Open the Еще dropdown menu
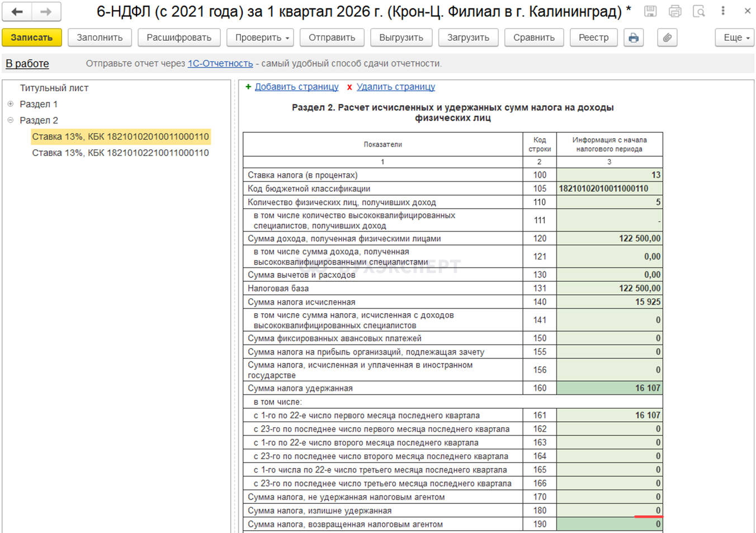The image size is (756, 533). [735, 37]
